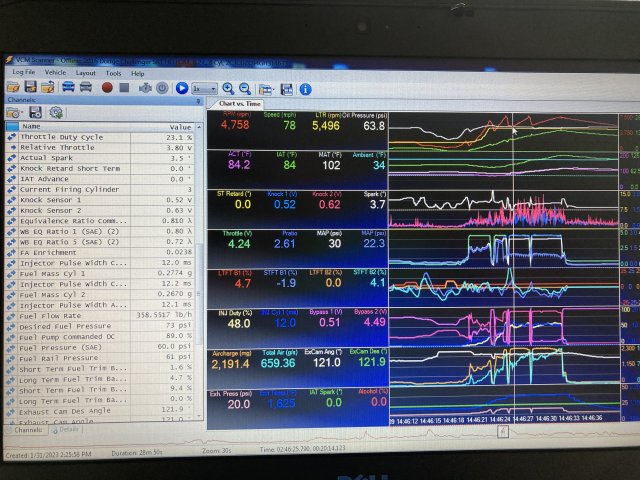Click the Desired Fuel Pressure row icon
This screenshot has height=480, width=640.
coord(11,327)
